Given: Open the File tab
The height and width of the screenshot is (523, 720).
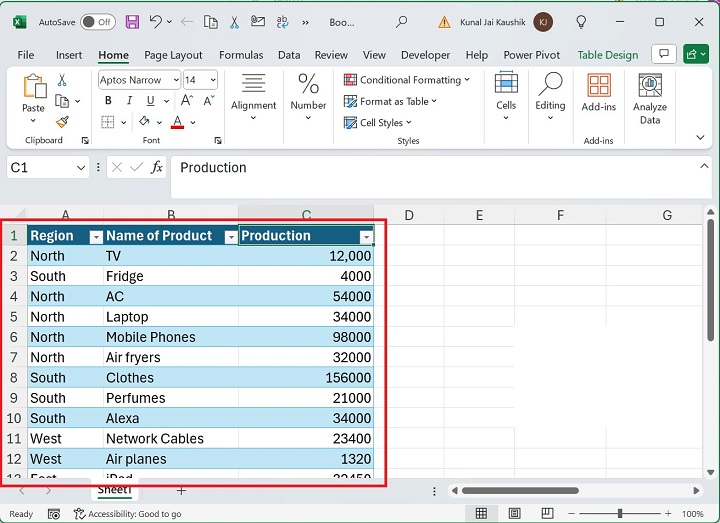Looking at the screenshot, I should click(26, 55).
